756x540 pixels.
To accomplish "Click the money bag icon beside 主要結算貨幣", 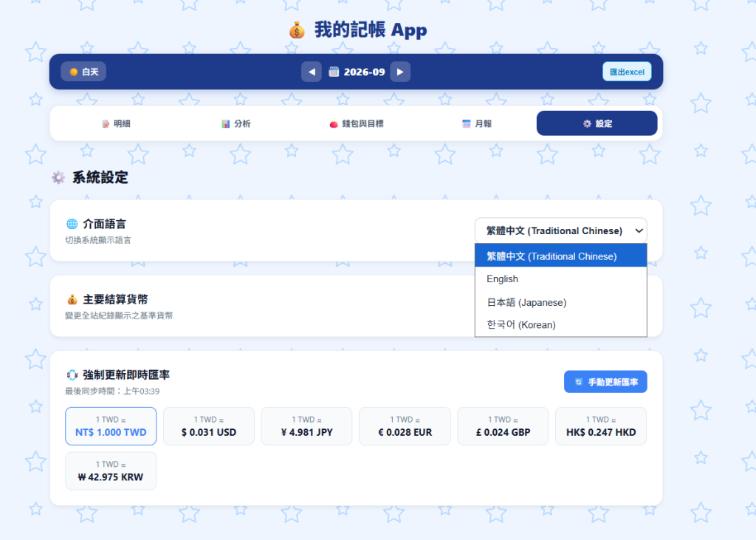I will pyautogui.click(x=72, y=300).
